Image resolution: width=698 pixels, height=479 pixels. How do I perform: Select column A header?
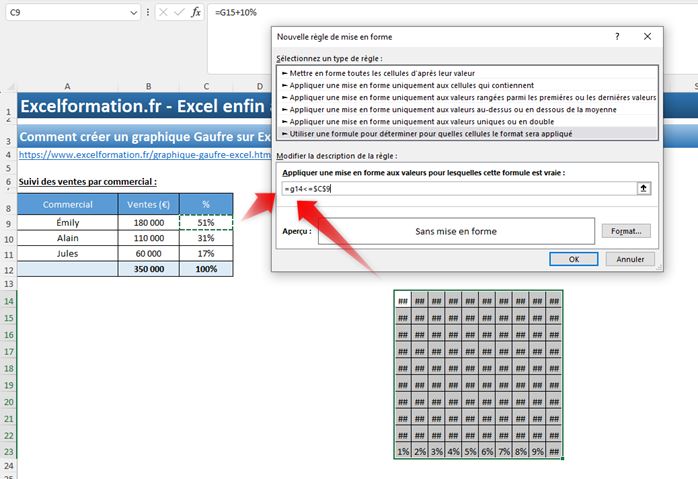[67, 86]
